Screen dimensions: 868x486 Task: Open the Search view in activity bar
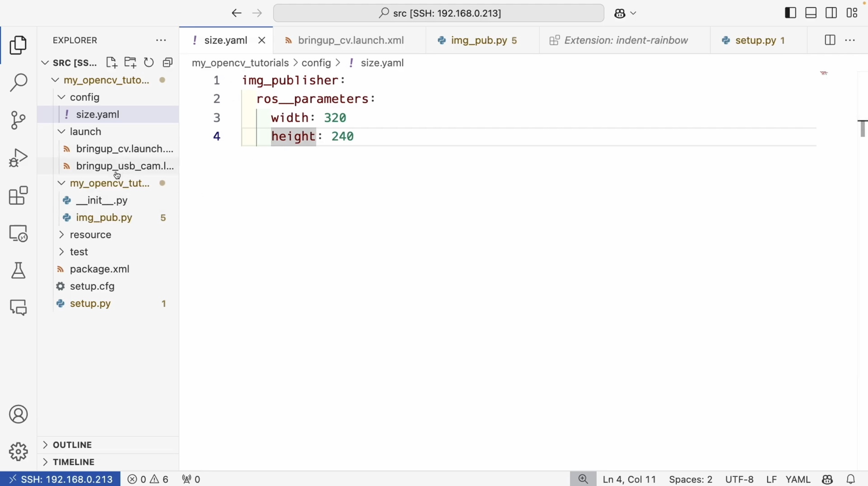pyautogui.click(x=18, y=83)
